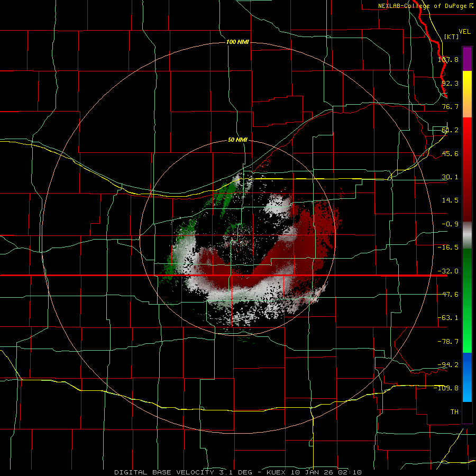This screenshot has width=476, height=476.
Task: Click the "NEXLAB-College of DuPage" credit text
Action: [422, 6]
